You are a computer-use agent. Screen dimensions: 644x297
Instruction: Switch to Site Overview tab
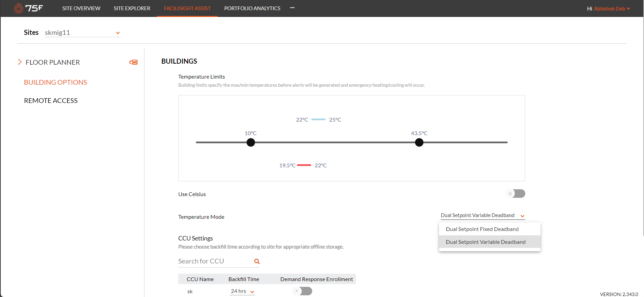coord(81,8)
